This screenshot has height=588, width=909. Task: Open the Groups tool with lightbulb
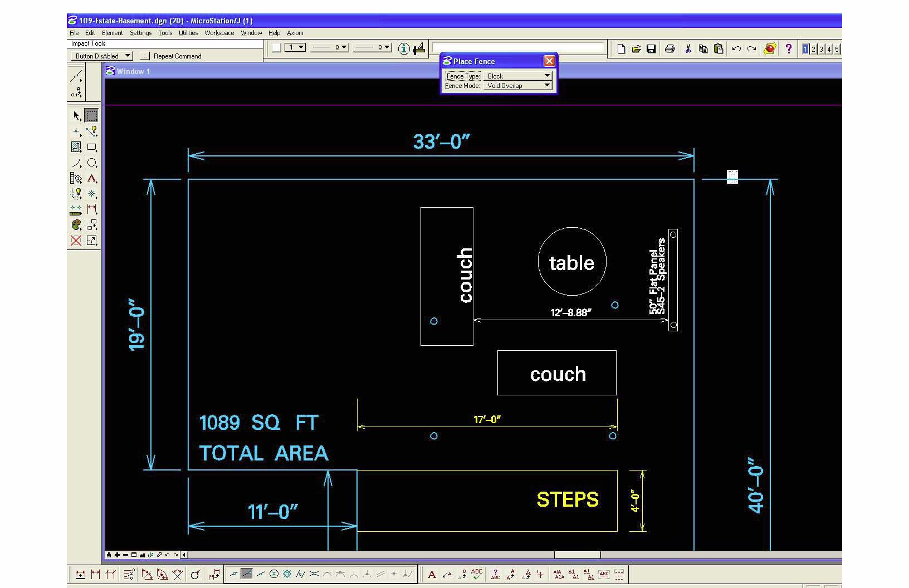click(76, 194)
